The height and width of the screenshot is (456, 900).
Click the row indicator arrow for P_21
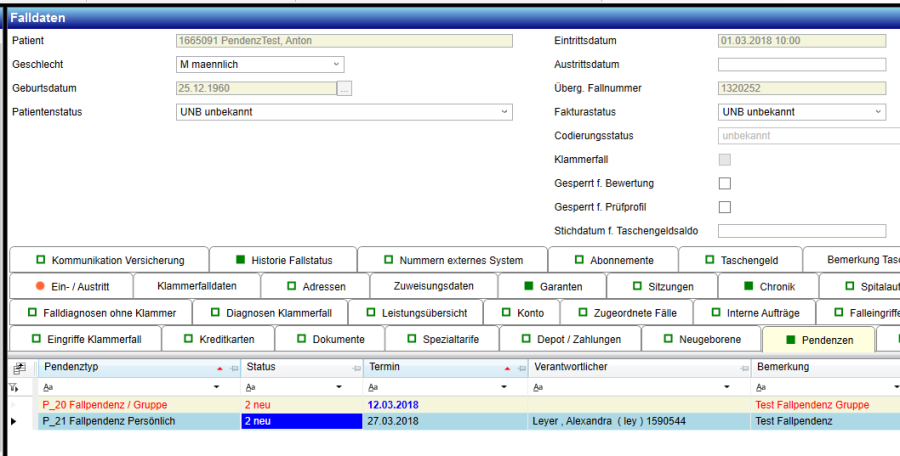[x=14, y=422]
